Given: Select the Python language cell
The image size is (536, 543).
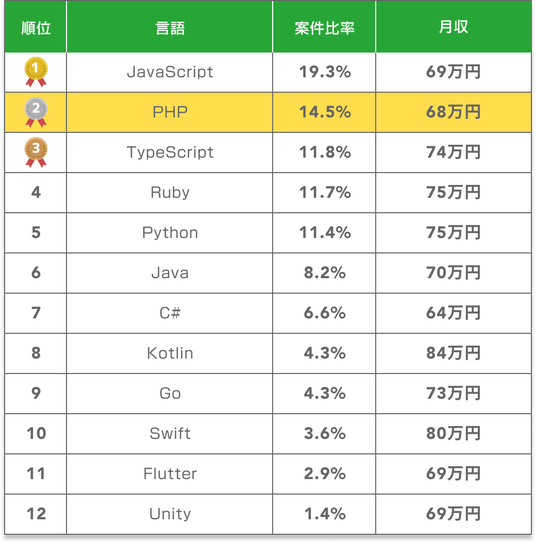Looking at the screenshot, I should (x=170, y=233).
